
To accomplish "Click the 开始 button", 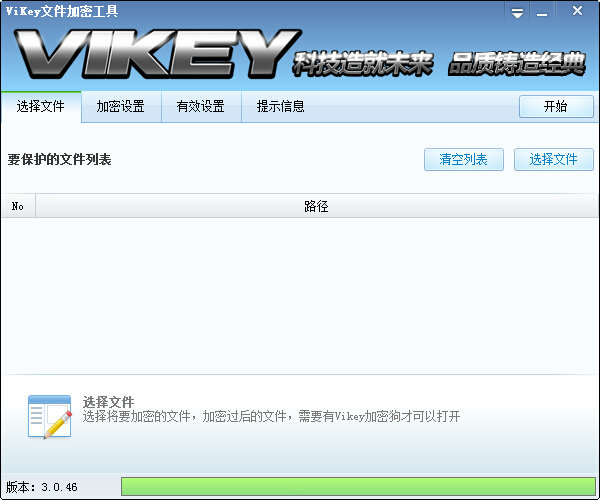I will click(556, 106).
